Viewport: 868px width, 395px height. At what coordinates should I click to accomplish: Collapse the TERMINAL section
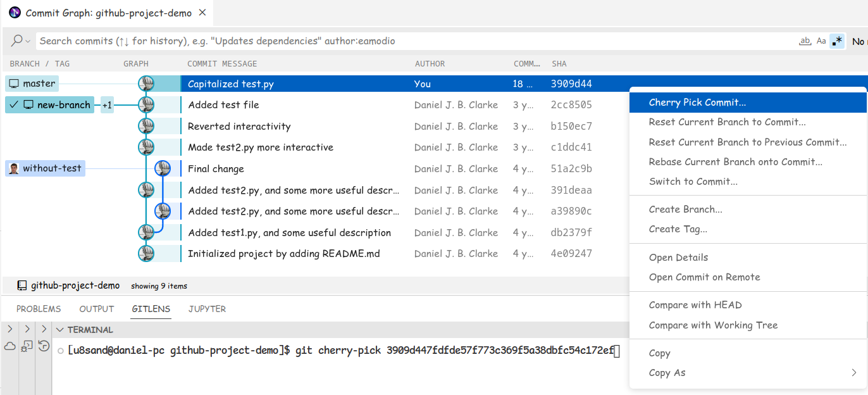60,330
